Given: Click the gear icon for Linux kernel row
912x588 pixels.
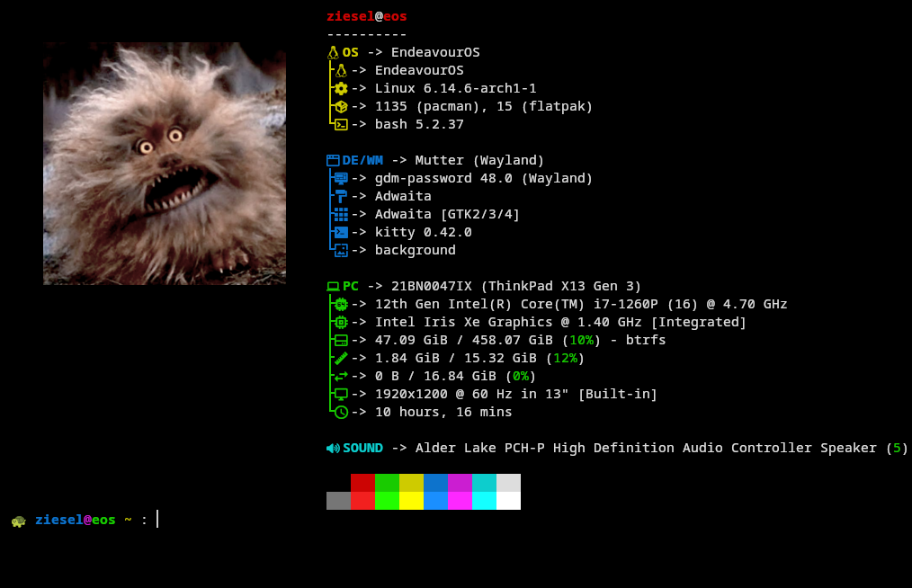Looking at the screenshot, I should click(x=341, y=88).
